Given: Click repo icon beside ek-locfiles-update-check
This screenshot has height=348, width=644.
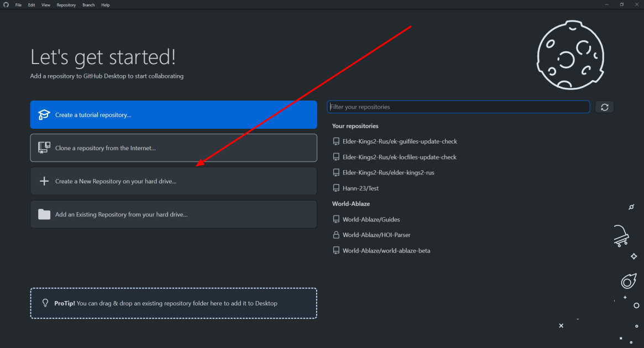Looking at the screenshot, I should click(336, 157).
